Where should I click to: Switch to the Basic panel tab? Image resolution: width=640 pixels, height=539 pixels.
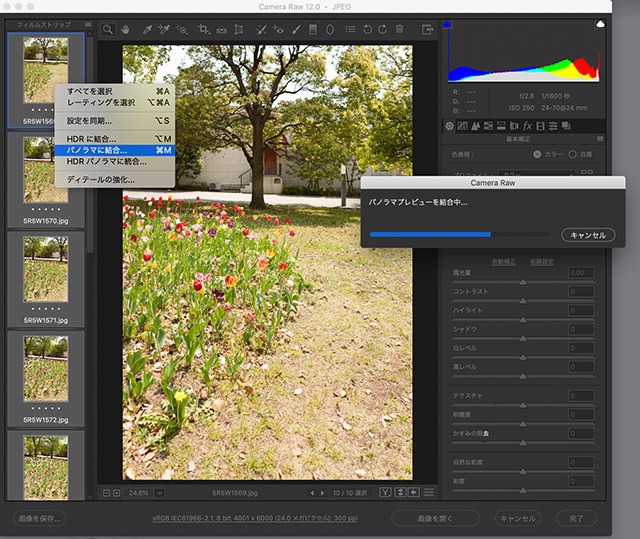pyautogui.click(x=449, y=126)
